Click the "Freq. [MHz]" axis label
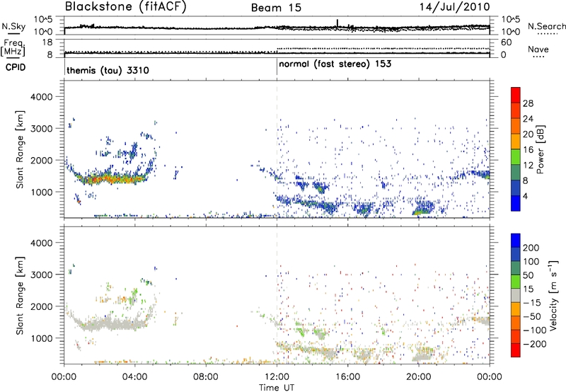This screenshot has width=566, height=392. point(13,47)
